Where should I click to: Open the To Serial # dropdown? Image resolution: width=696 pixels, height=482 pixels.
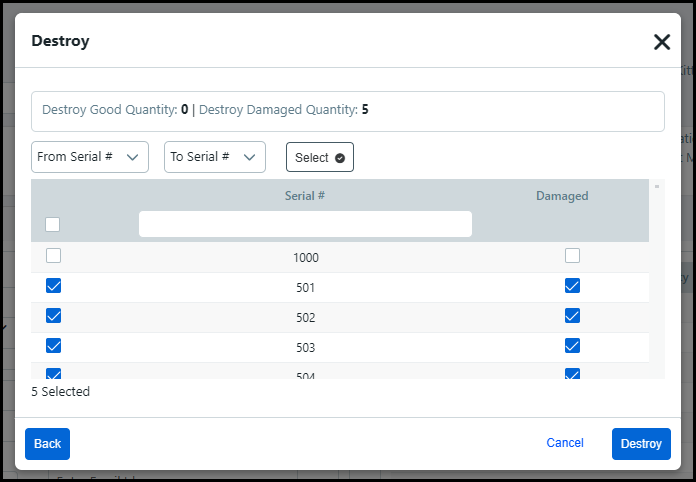pyautogui.click(x=214, y=157)
